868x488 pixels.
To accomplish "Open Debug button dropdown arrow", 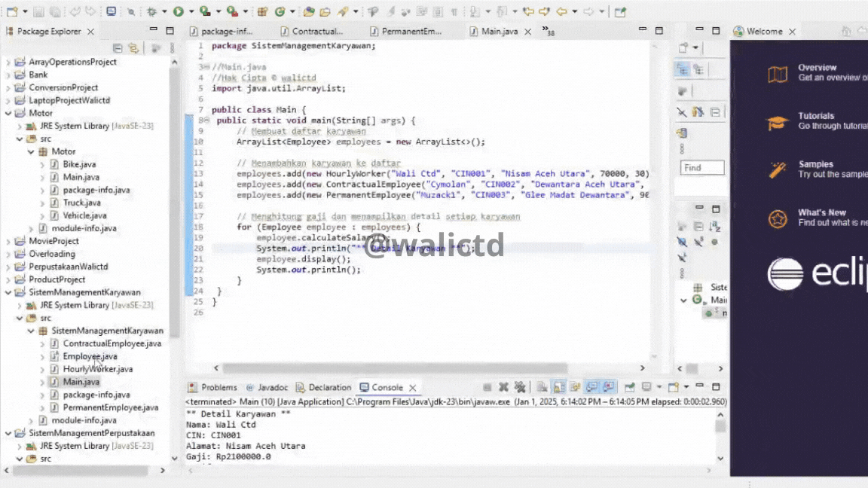I will pyautogui.click(x=164, y=11).
